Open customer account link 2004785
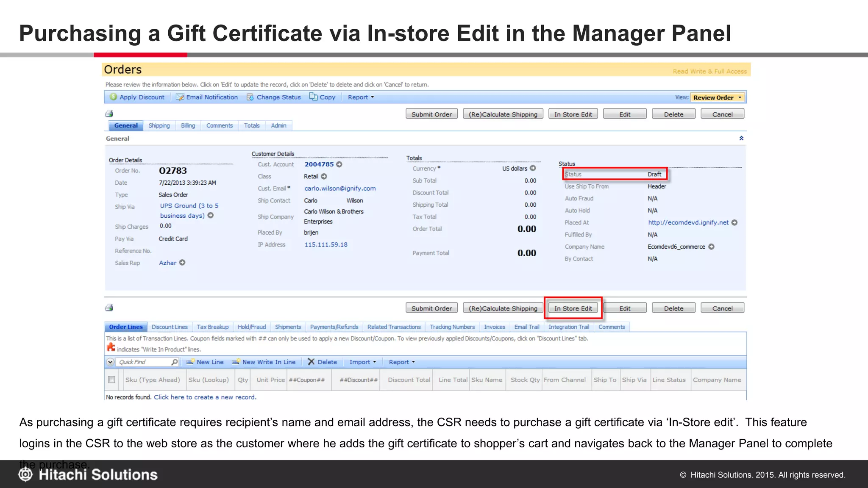This screenshot has height=488, width=868. click(x=319, y=164)
